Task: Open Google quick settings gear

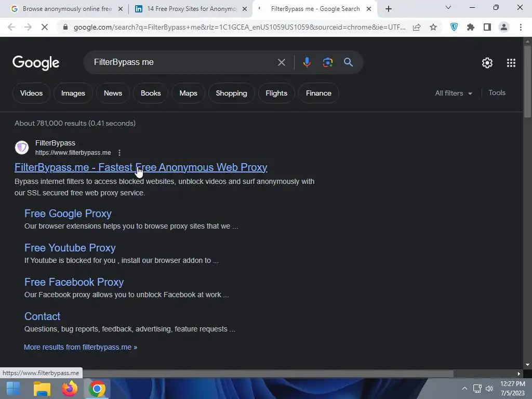Action: coord(487,63)
